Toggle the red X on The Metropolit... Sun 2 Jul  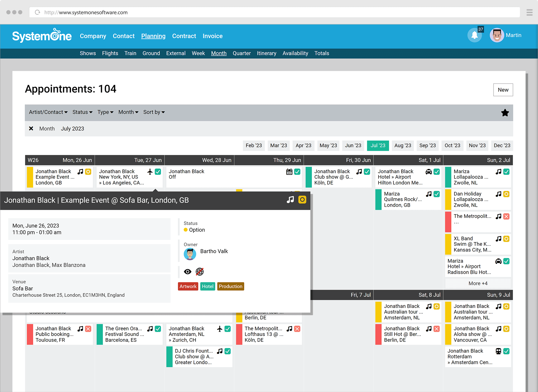coord(506,216)
